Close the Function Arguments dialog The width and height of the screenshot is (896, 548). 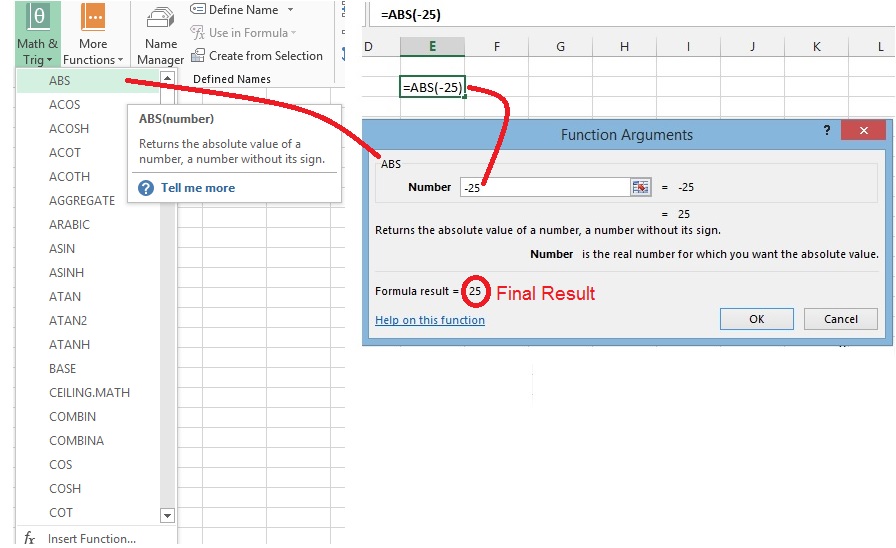[863, 130]
